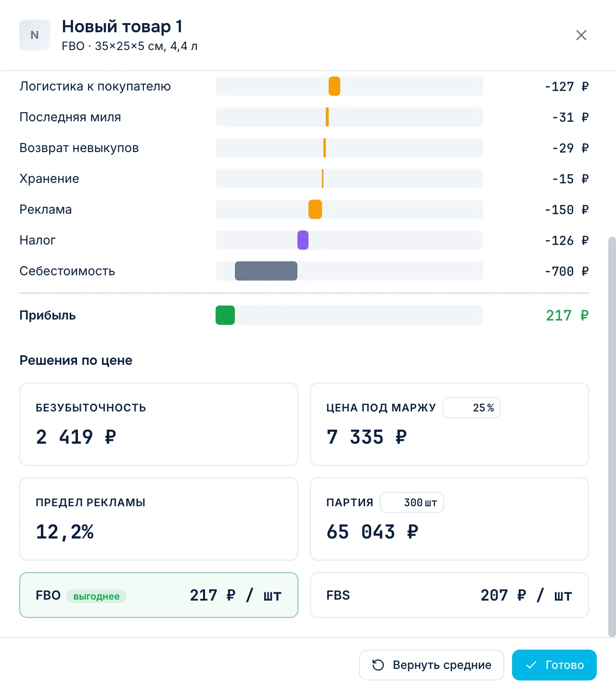Screen dimensions: 616x692
Task: Click the Партия total 65 043 ₽
Action: [x=372, y=532]
